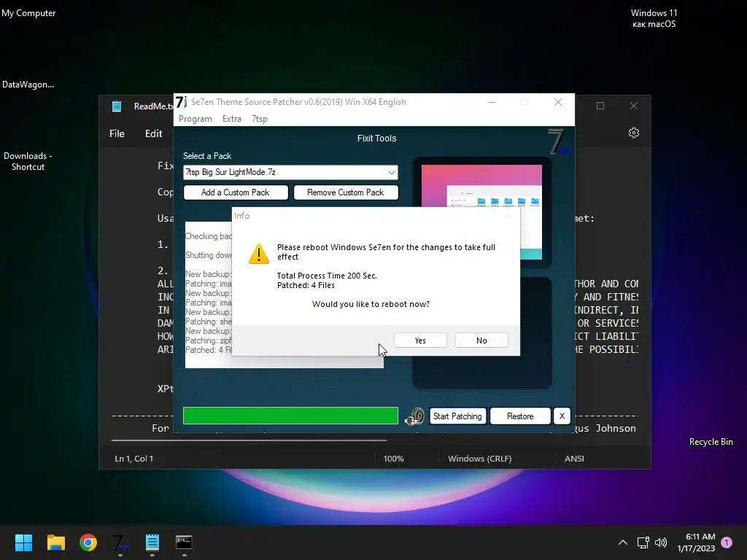Click the volume speaker tray icon
Viewport: 747px width, 560px height.
pyautogui.click(x=661, y=542)
